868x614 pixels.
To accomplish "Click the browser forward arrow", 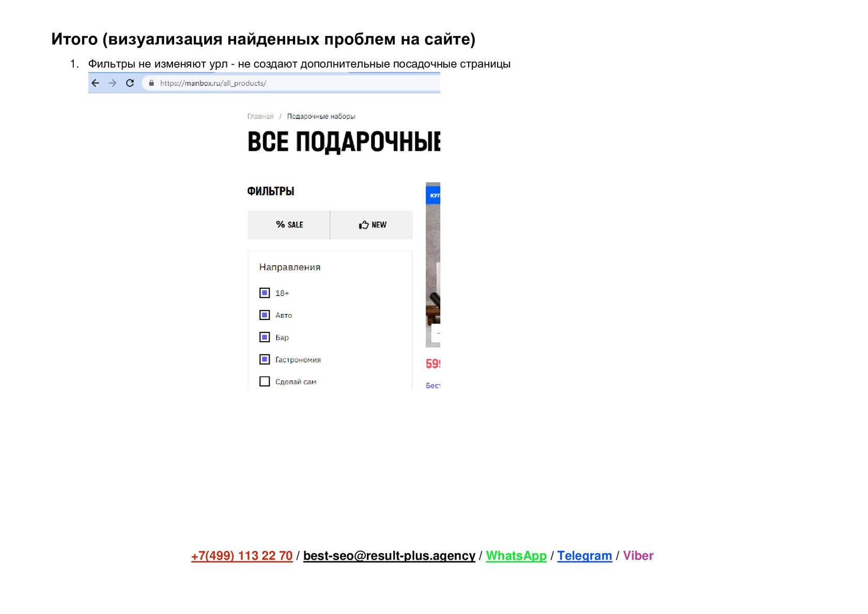I will pos(113,83).
